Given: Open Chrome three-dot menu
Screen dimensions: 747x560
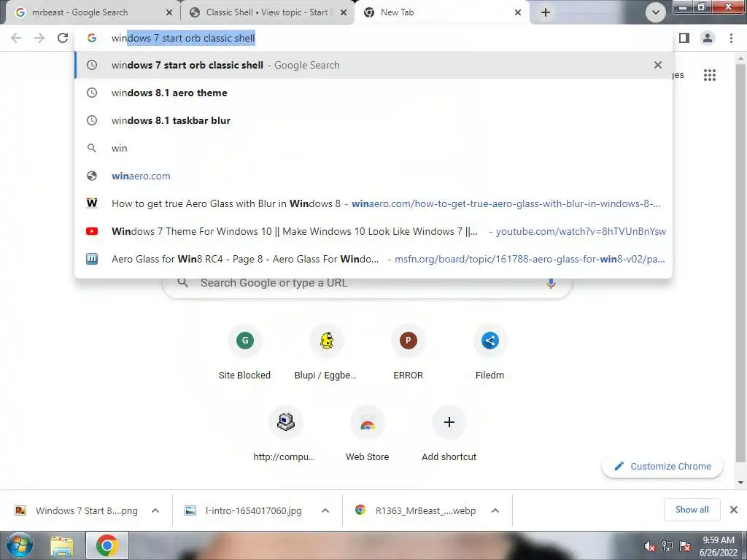Looking at the screenshot, I should (x=731, y=38).
